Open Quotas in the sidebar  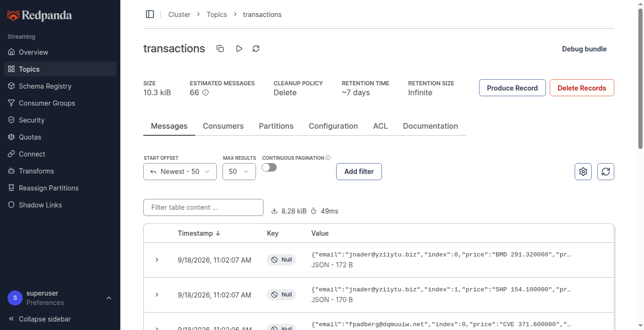click(60, 137)
